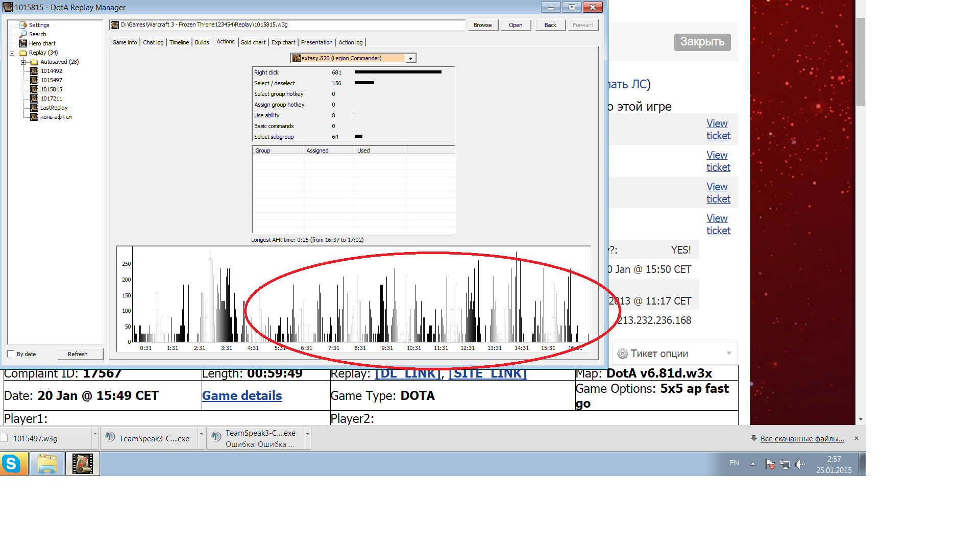Open the Settings tree icon

point(23,25)
